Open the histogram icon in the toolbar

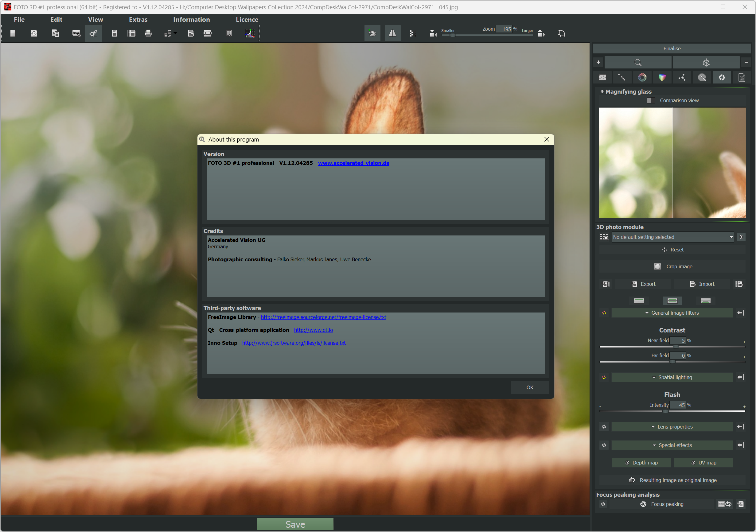tap(250, 33)
